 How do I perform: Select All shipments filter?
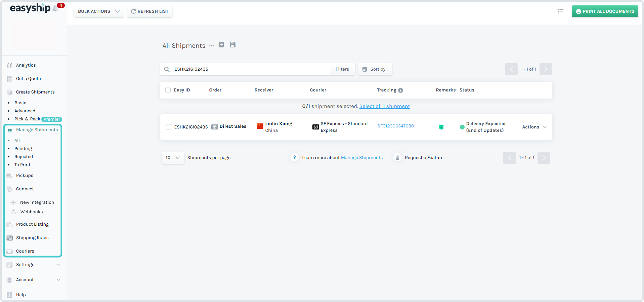[x=17, y=141]
